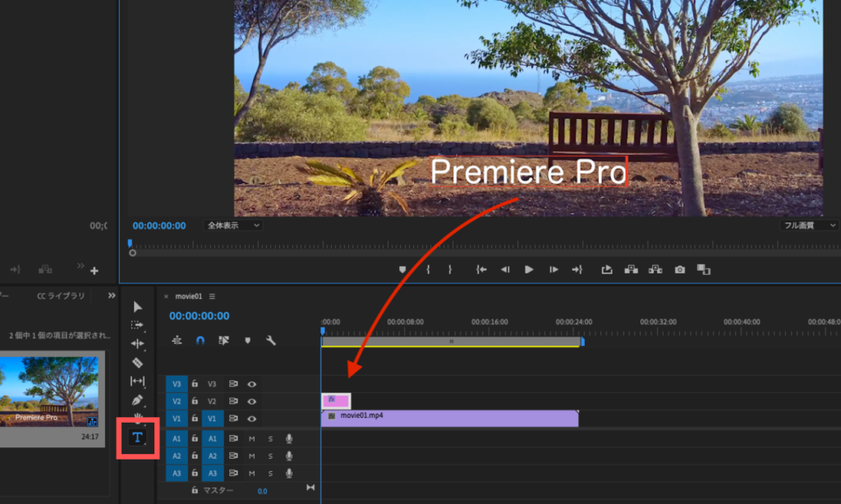Go to Out point in Program monitor transport
Image resolution: width=841 pixels, height=504 pixels.
(577, 270)
